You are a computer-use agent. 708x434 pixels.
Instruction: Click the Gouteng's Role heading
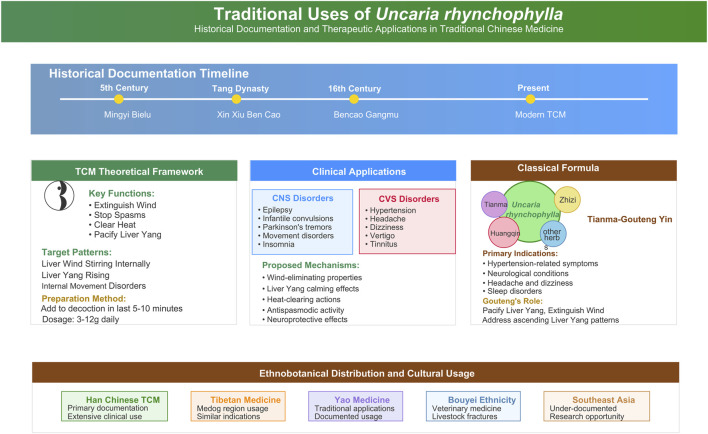coord(512,301)
